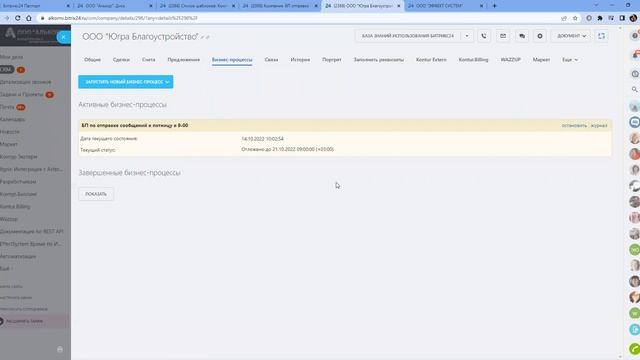The image size is (640, 360).
Task: Click the envelope email icon in header
Action: tap(503, 36)
